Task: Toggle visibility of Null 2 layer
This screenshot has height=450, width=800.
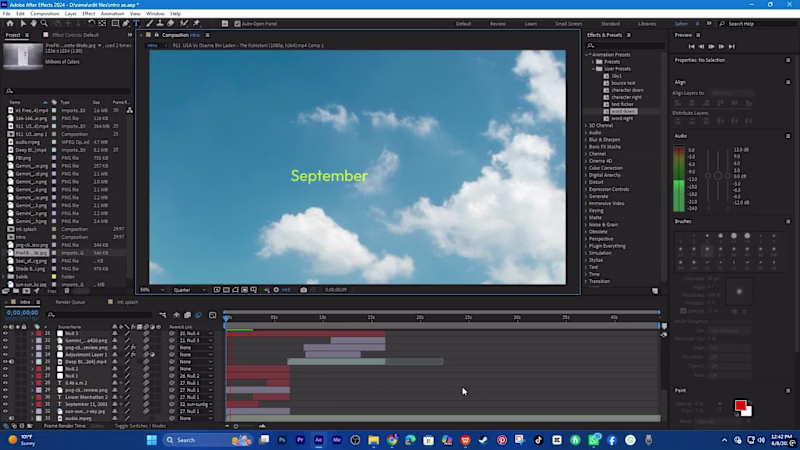Action: click(x=6, y=368)
